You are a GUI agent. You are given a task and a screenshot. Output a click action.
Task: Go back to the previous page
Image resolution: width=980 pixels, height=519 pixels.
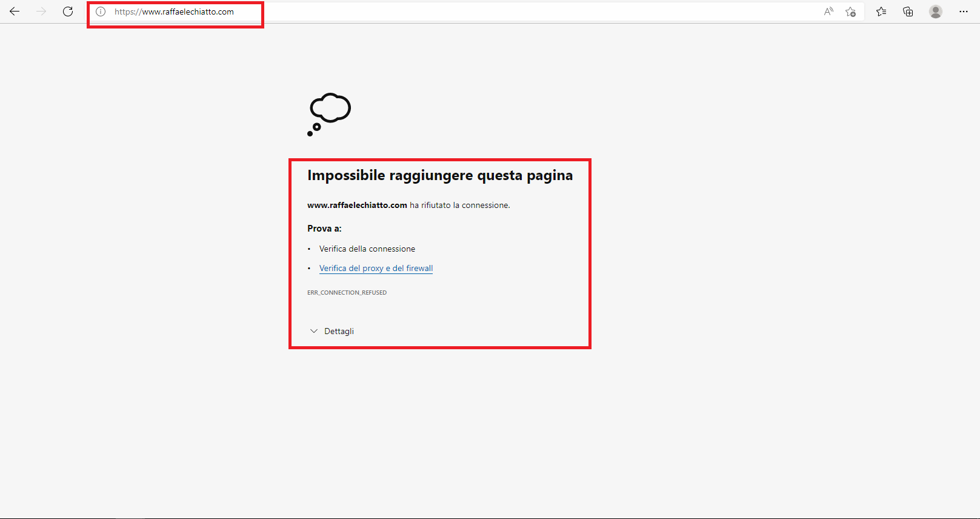click(15, 12)
